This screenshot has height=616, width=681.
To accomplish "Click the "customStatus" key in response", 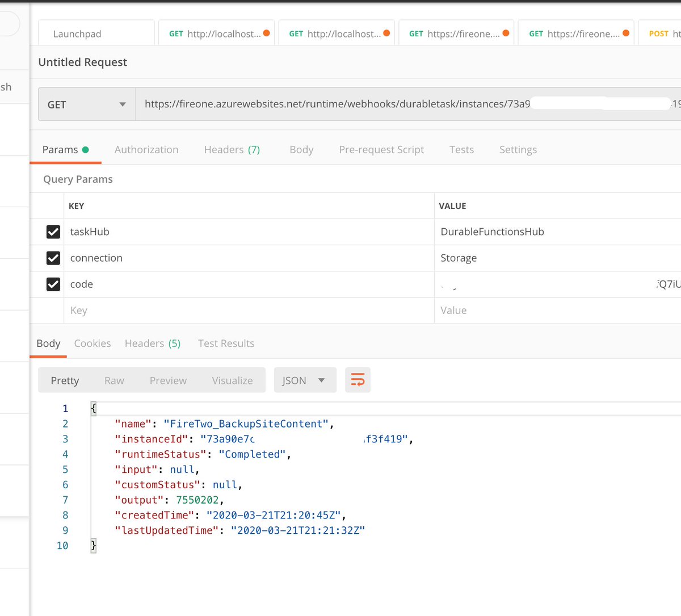I will 158,485.
